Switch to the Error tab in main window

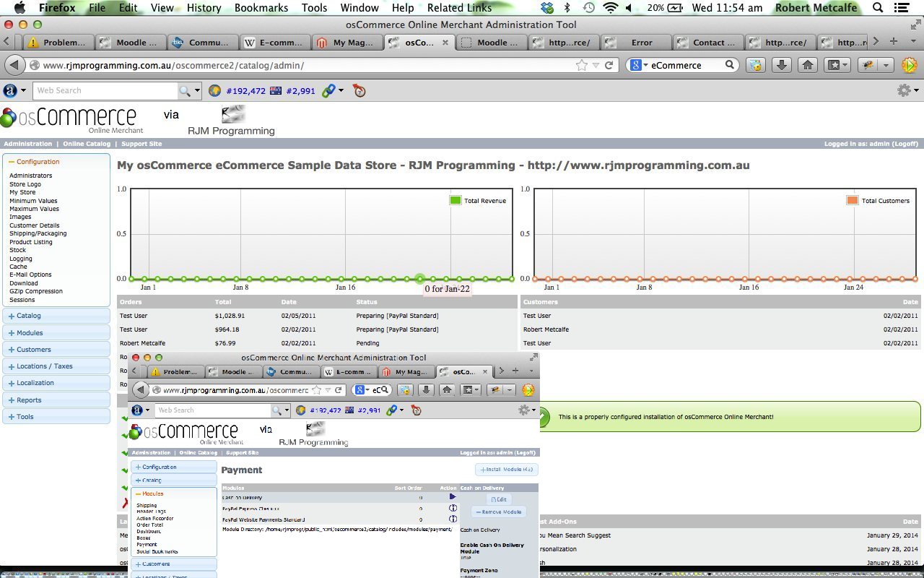click(x=635, y=43)
